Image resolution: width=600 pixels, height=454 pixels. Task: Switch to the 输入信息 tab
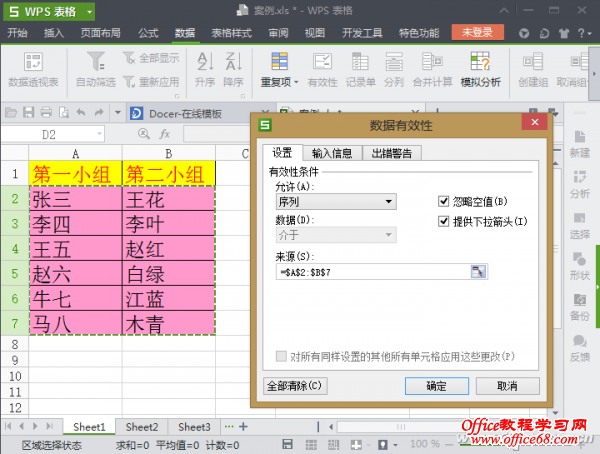click(332, 153)
